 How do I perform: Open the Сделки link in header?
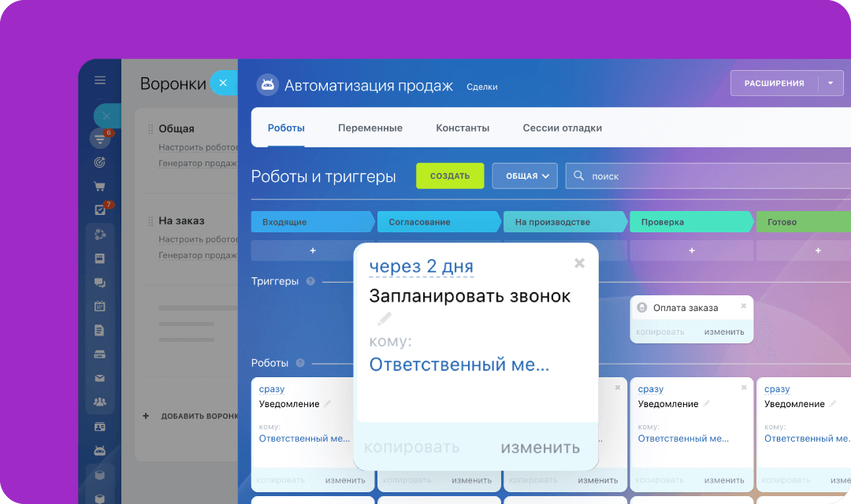482,87
